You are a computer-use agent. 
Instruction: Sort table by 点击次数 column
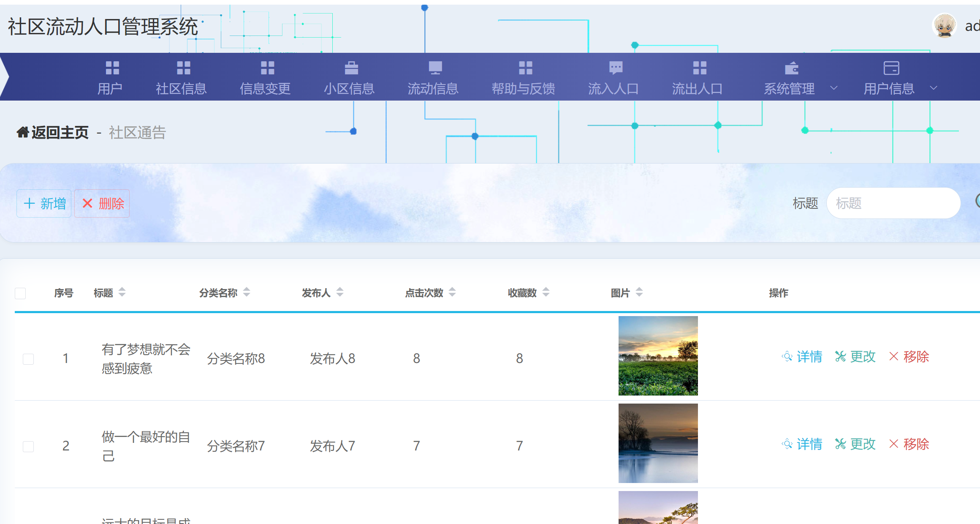tap(452, 292)
